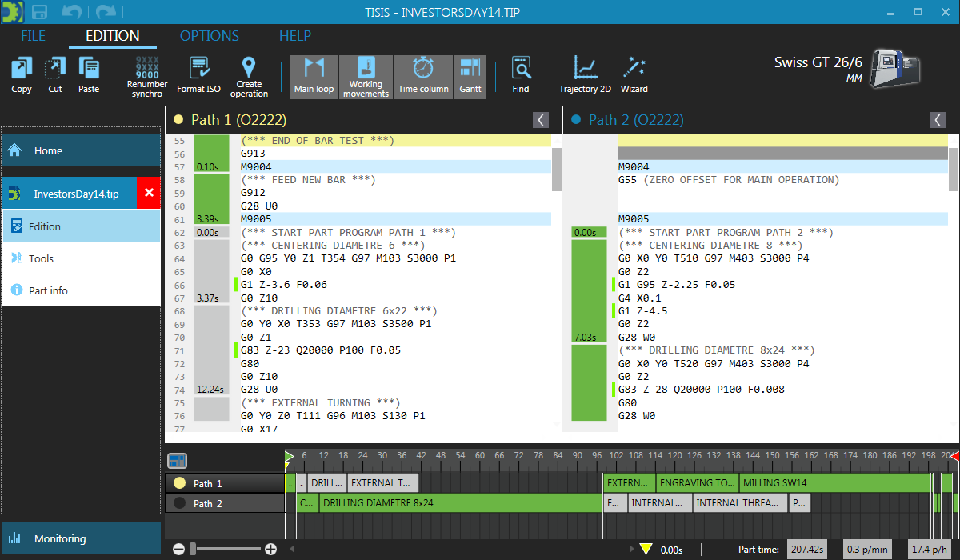
Task: Open Create operation tool
Action: 249,77
